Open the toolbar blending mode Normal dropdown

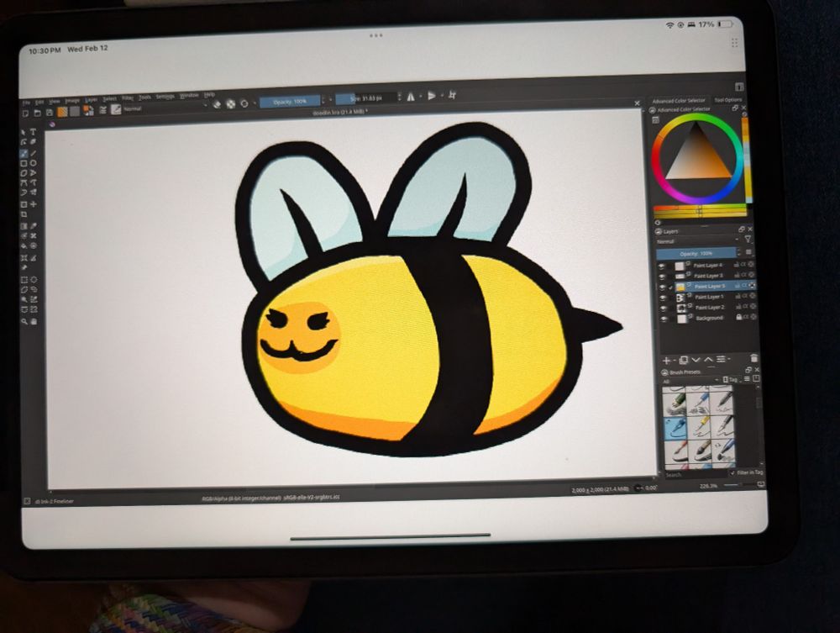[165, 108]
